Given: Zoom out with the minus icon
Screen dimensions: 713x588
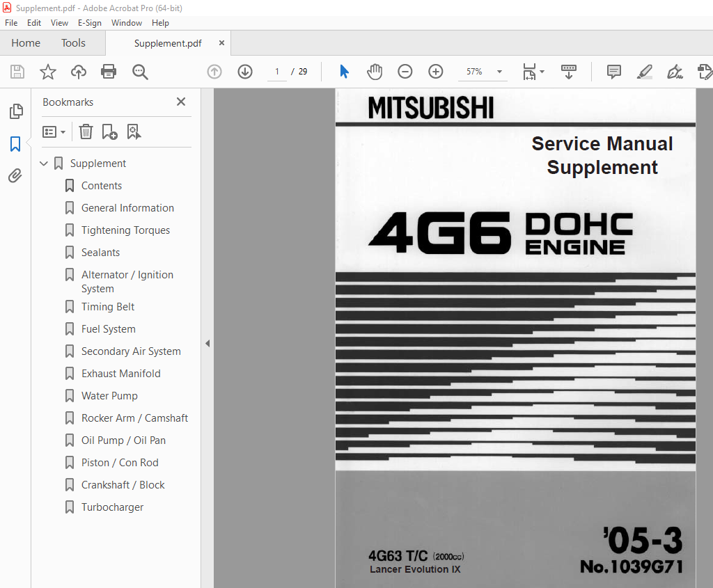Looking at the screenshot, I should tap(405, 72).
